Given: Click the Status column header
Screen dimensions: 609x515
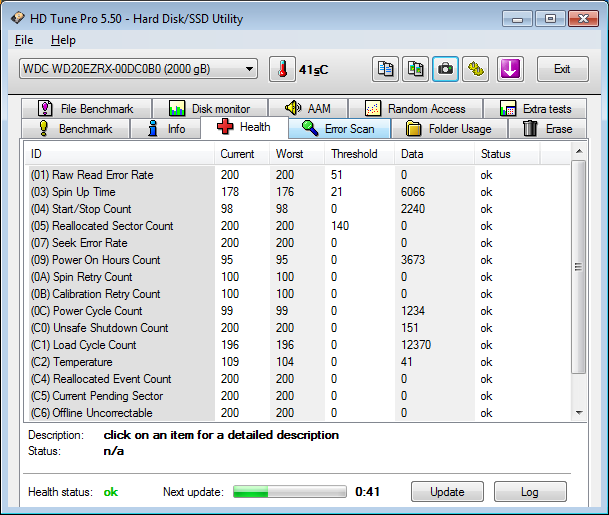Looking at the screenshot, I should pos(507,154).
